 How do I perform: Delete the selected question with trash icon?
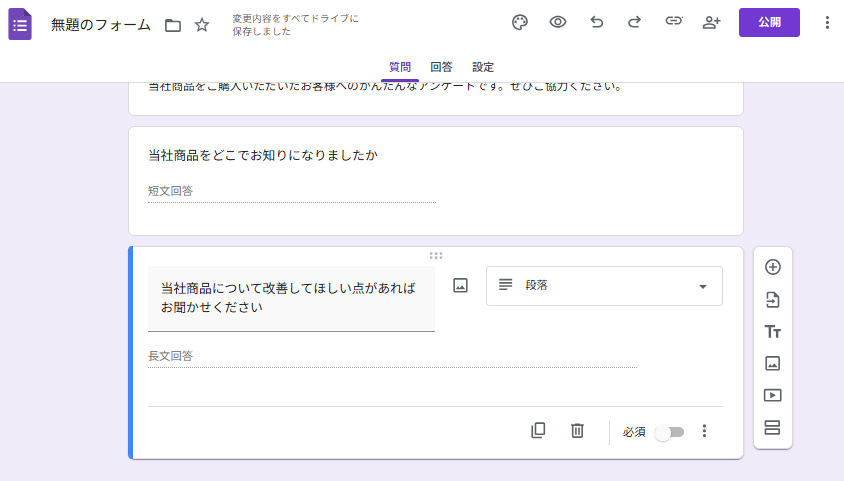click(577, 431)
